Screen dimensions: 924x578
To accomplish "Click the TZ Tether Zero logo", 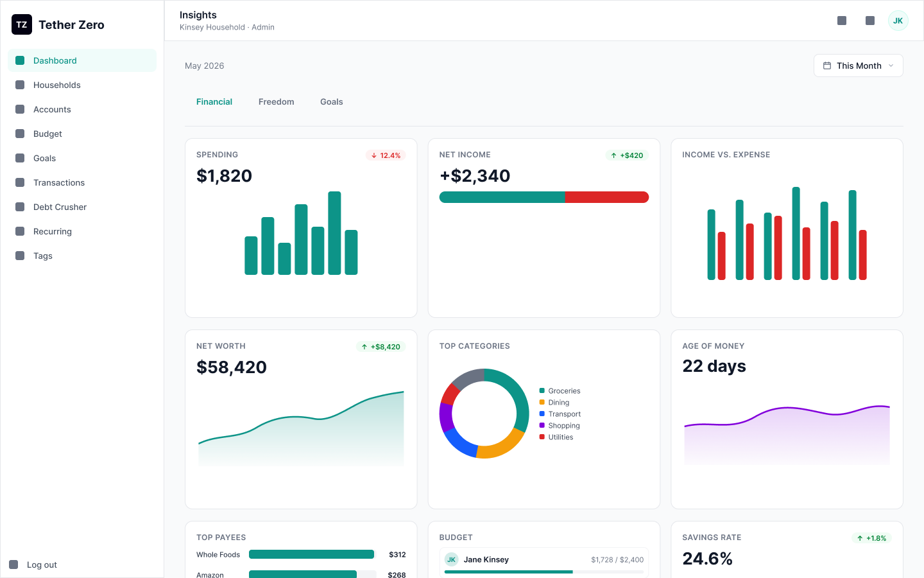I will pyautogui.click(x=22, y=24).
